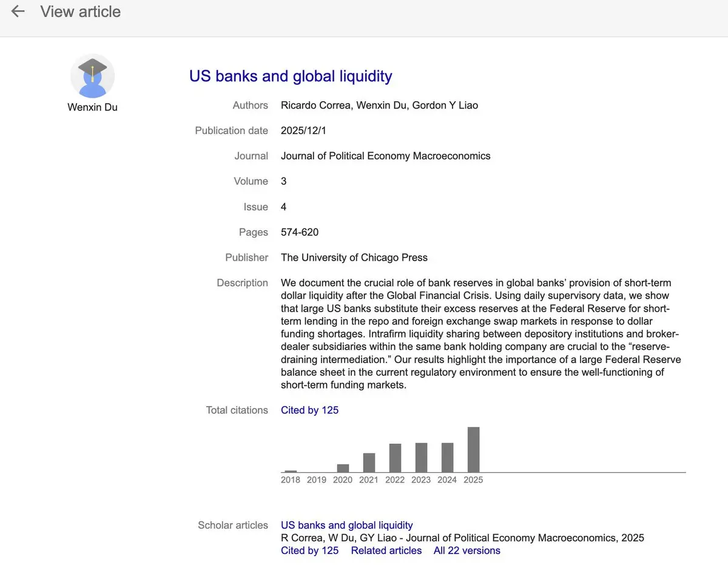Open the All 22 versions link
This screenshot has height=571, width=728.
click(467, 551)
